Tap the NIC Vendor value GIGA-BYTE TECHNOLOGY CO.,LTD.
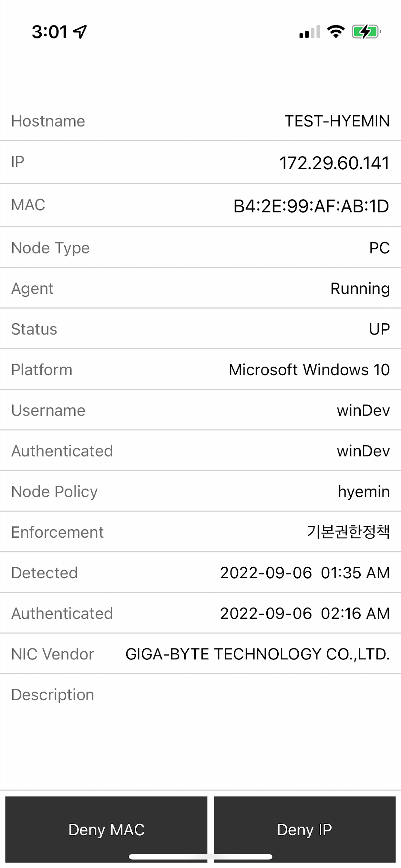The image size is (401, 868). click(258, 654)
